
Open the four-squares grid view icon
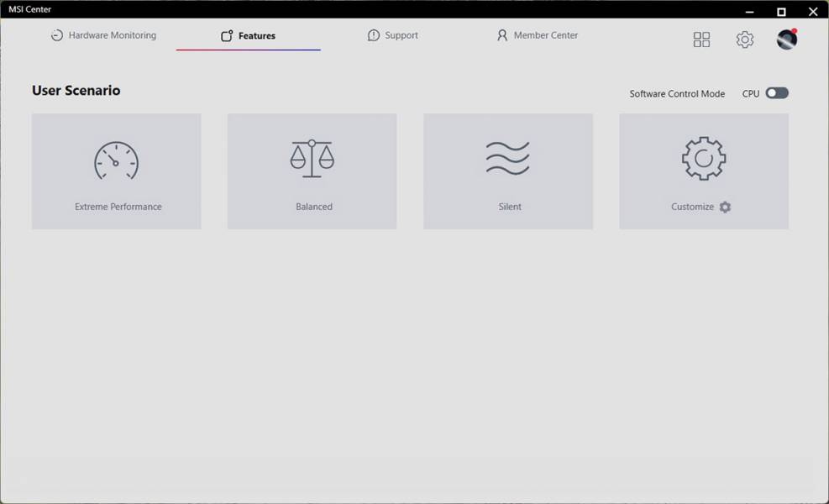pyautogui.click(x=701, y=39)
